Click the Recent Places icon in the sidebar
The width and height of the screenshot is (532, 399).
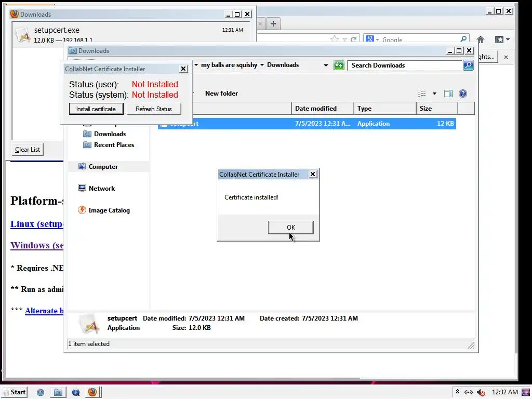click(87, 145)
